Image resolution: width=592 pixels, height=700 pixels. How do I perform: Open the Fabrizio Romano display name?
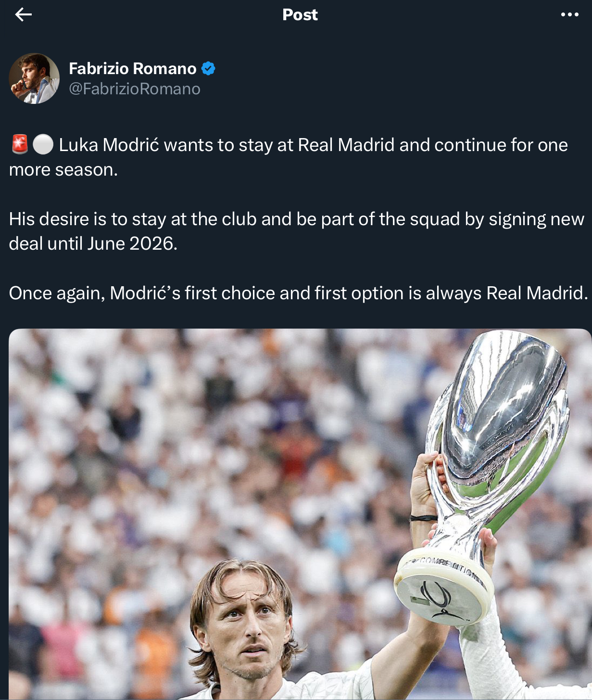click(133, 69)
